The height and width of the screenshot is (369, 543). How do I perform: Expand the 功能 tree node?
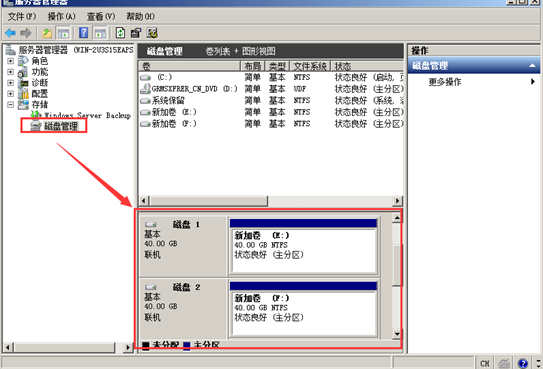pos(10,72)
